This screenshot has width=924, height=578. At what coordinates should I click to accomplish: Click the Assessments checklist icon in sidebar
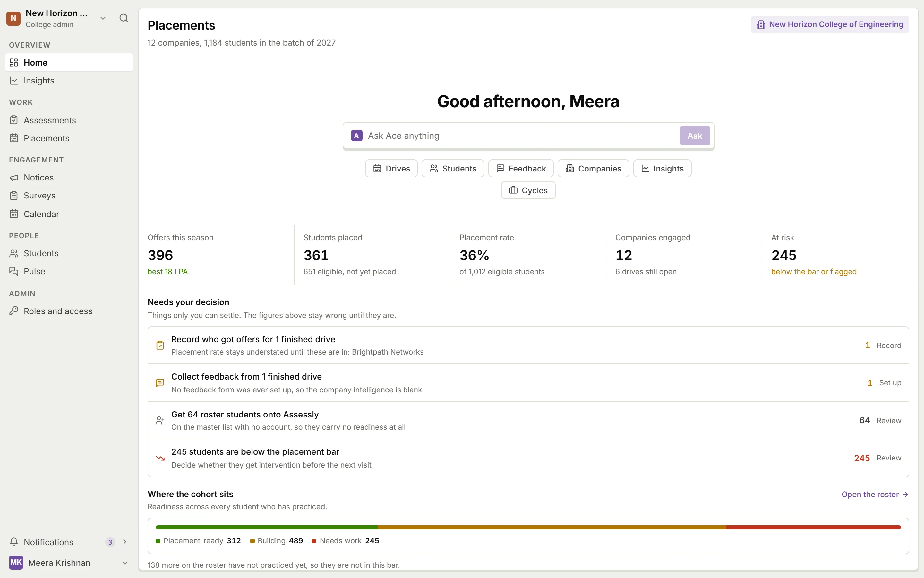pos(14,120)
